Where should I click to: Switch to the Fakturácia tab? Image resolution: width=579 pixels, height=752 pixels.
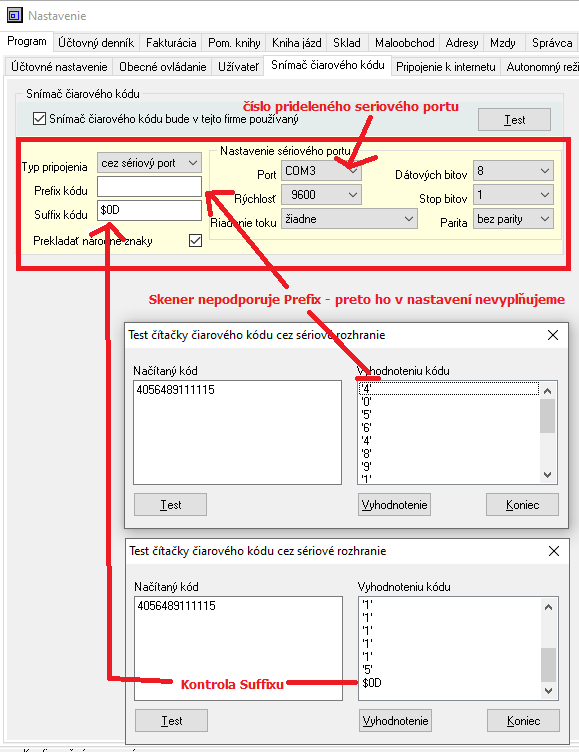point(171,43)
